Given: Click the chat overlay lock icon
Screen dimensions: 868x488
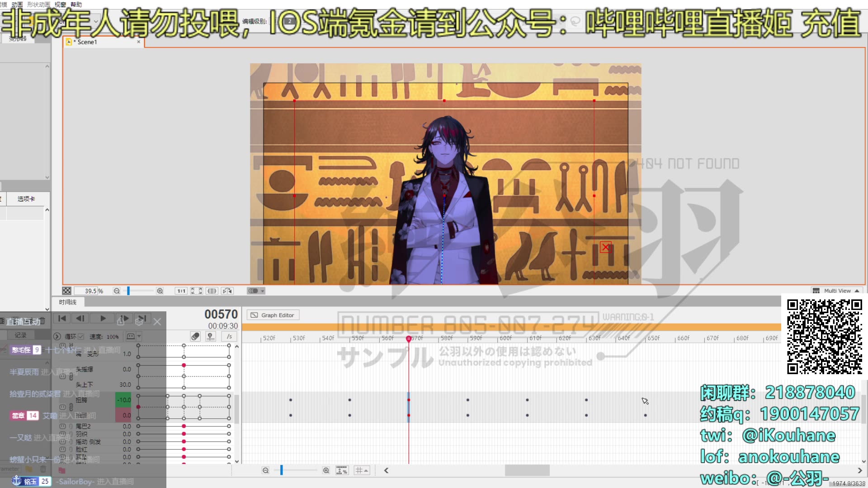Looking at the screenshot, I should pos(121,322).
